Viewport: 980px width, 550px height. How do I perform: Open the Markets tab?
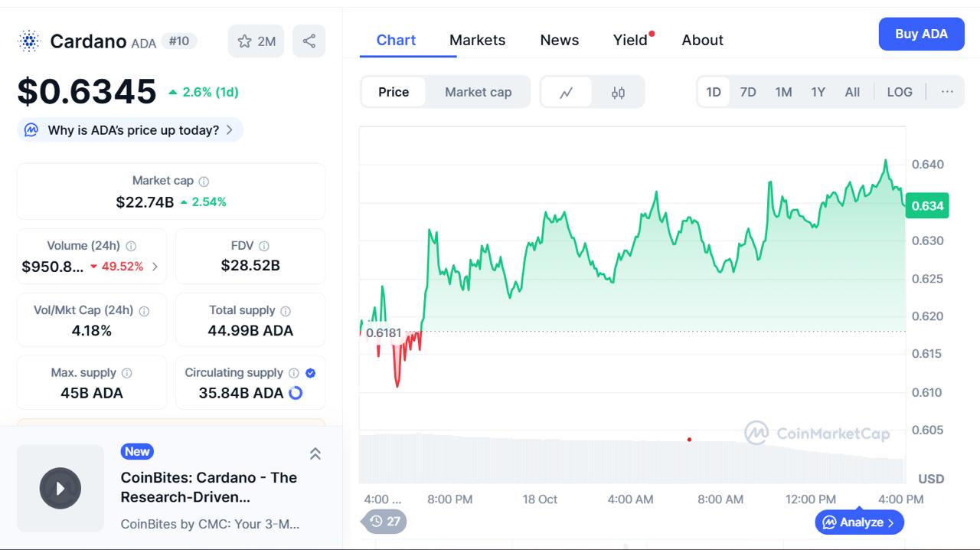coord(477,40)
